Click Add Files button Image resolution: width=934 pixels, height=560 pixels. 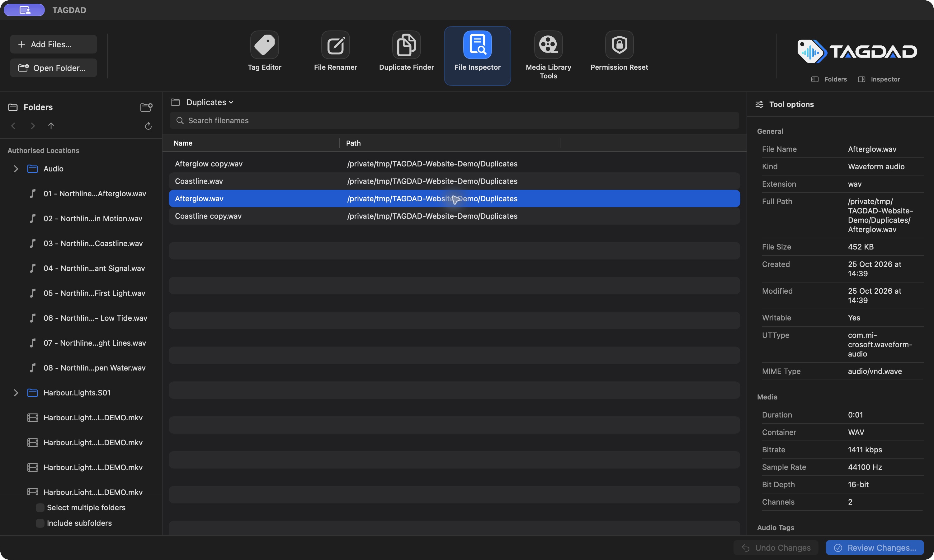pos(54,44)
